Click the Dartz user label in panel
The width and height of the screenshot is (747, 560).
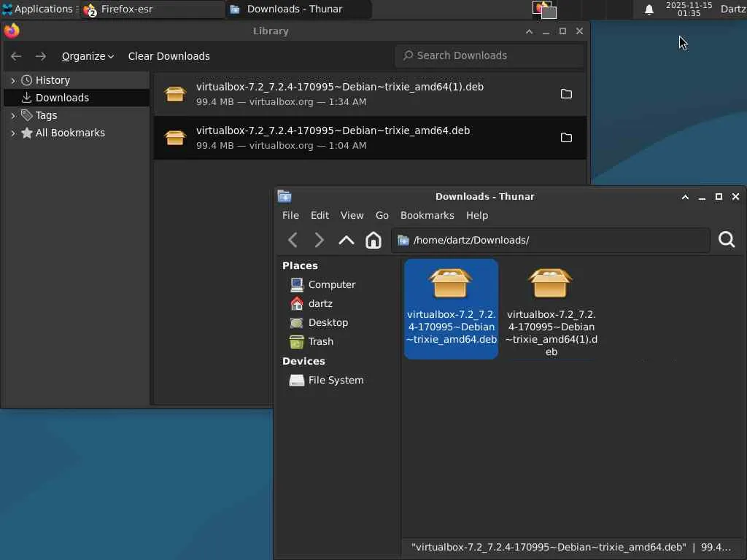pyautogui.click(x=733, y=9)
